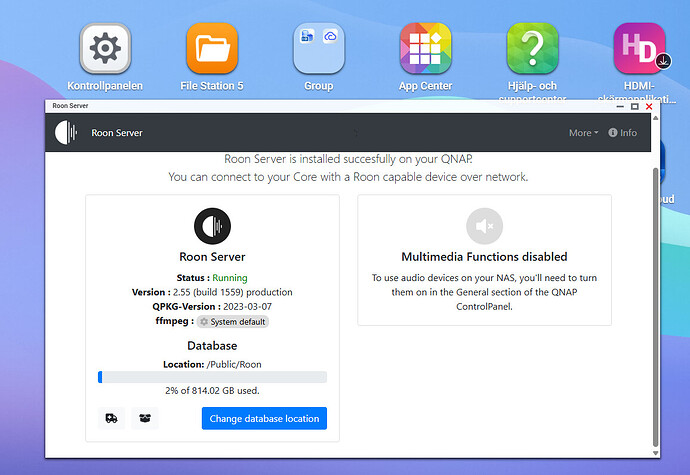This screenshot has height=475, width=690.
Task: Click the window's vertical scrollbar
Action: click(655, 300)
